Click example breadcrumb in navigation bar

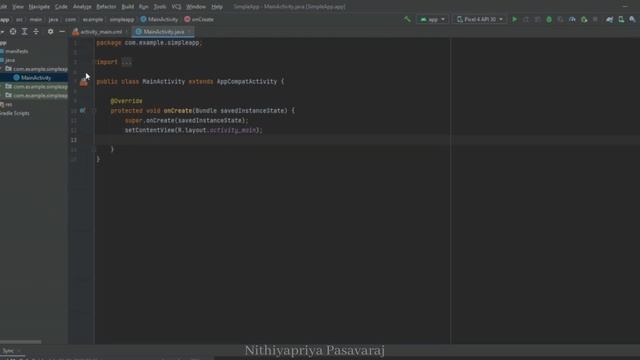pos(93,19)
